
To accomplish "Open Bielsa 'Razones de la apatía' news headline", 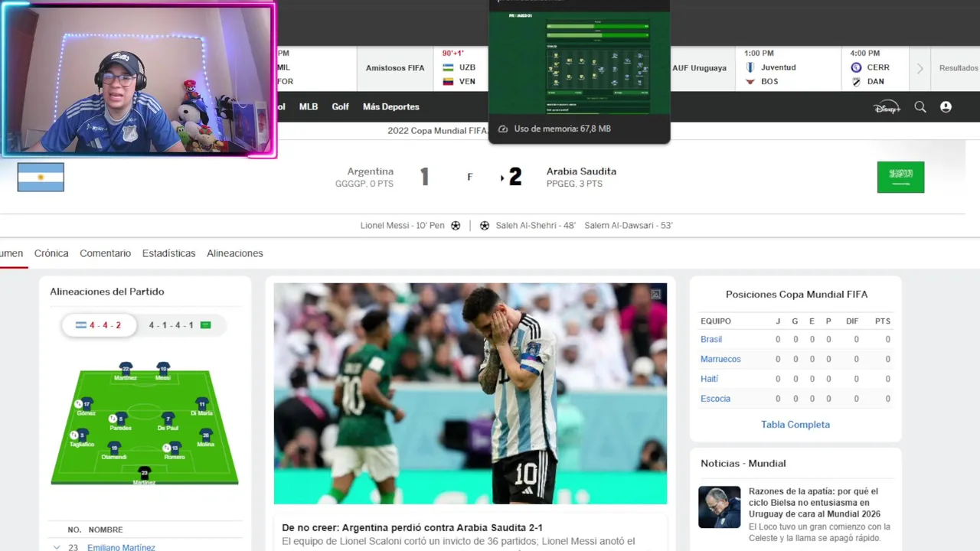I will click(813, 503).
